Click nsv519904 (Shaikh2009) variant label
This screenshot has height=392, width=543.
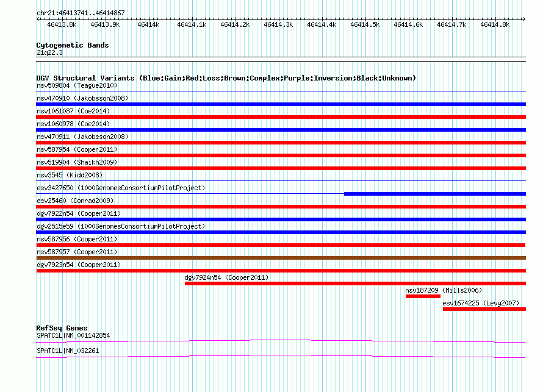[77, 162]
